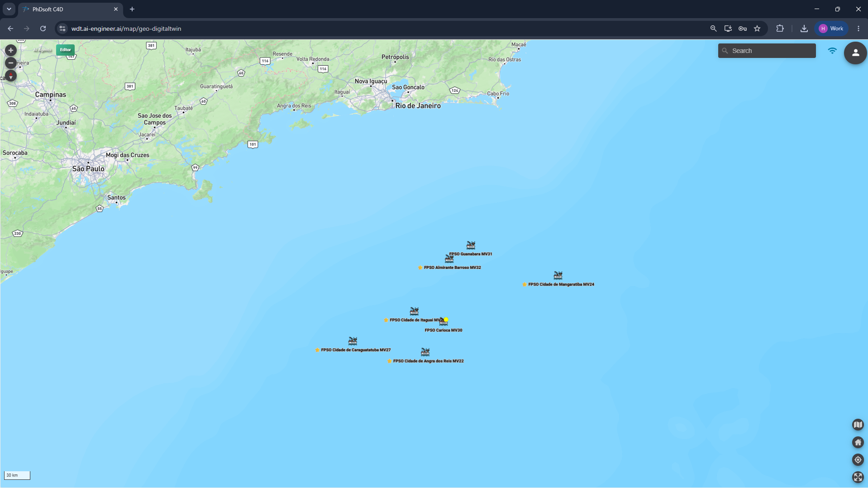The image size is (868, 488).
Task: Select the FPSO Guanabara MV31 vessel icon
Action: (x=471, y=245)
